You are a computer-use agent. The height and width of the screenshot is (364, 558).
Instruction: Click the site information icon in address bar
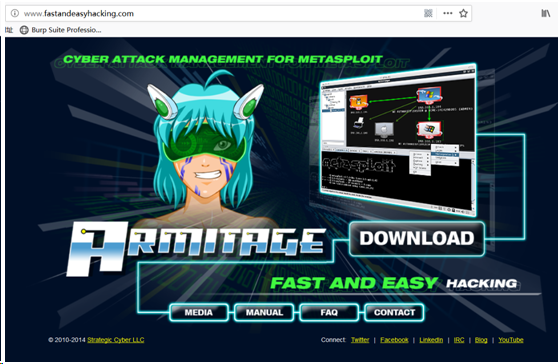pos(15,14)
